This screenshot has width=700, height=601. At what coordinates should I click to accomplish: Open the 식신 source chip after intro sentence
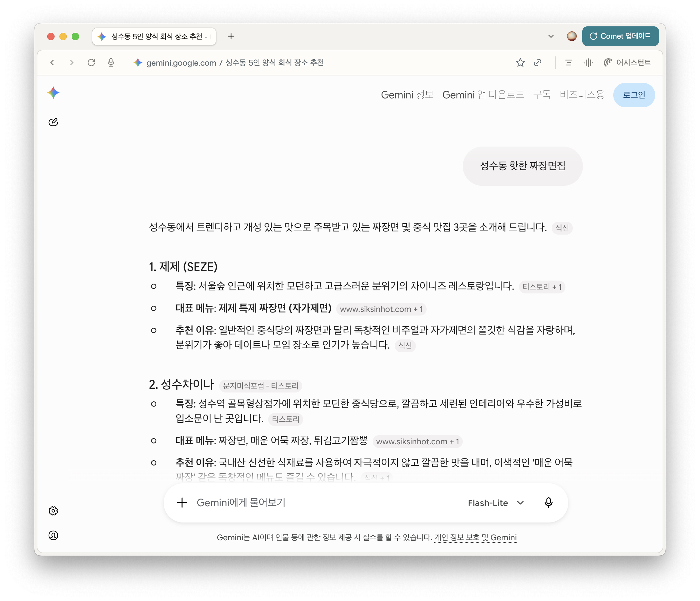(x=562, y=228)
